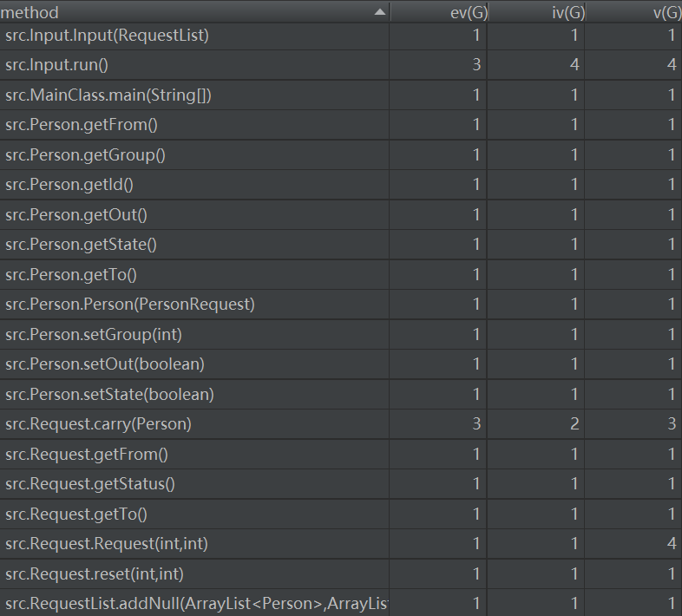Click the sort arrow in method header
This screenshot has height=616, width=682.
[x=380, y=12]
